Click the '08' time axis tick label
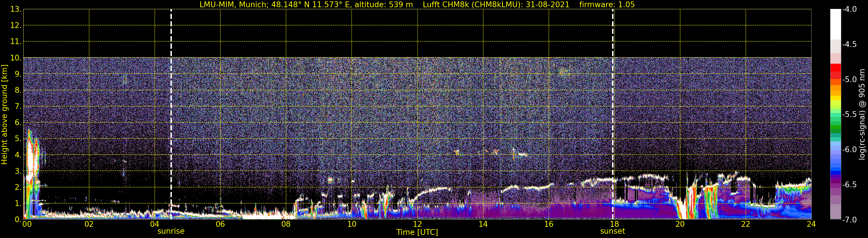The image size is (868, 238). pyautogui.click(x=286, y=224)
